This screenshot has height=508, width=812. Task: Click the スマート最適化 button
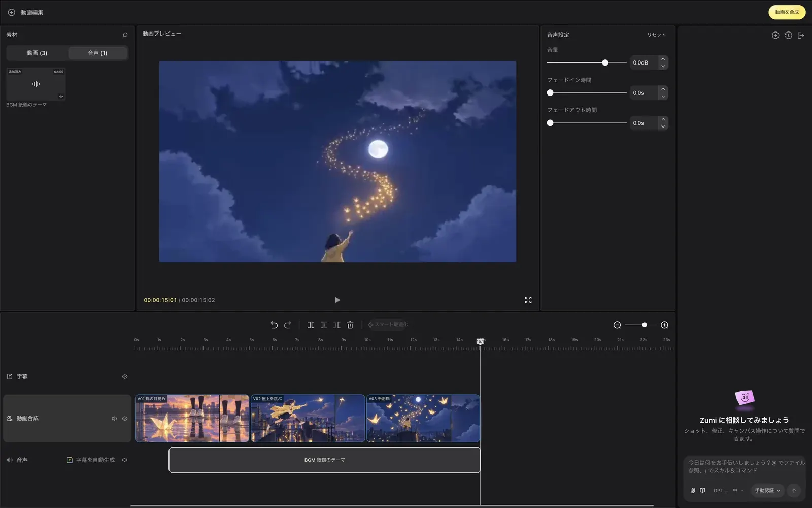(x=388, y=325)
